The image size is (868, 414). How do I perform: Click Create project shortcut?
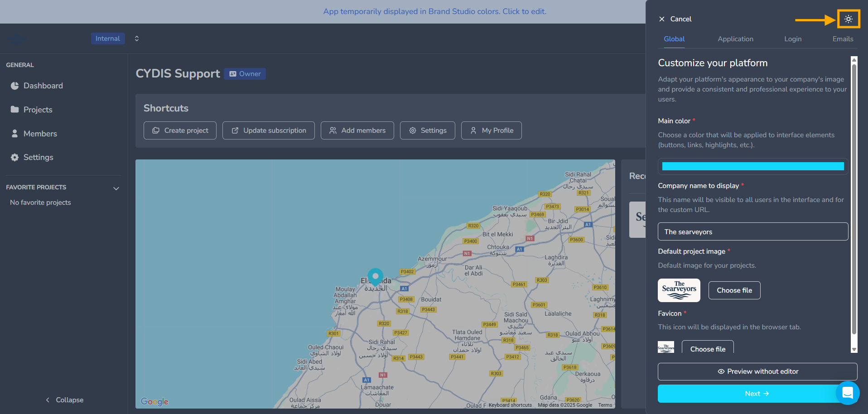pos(180,130)
